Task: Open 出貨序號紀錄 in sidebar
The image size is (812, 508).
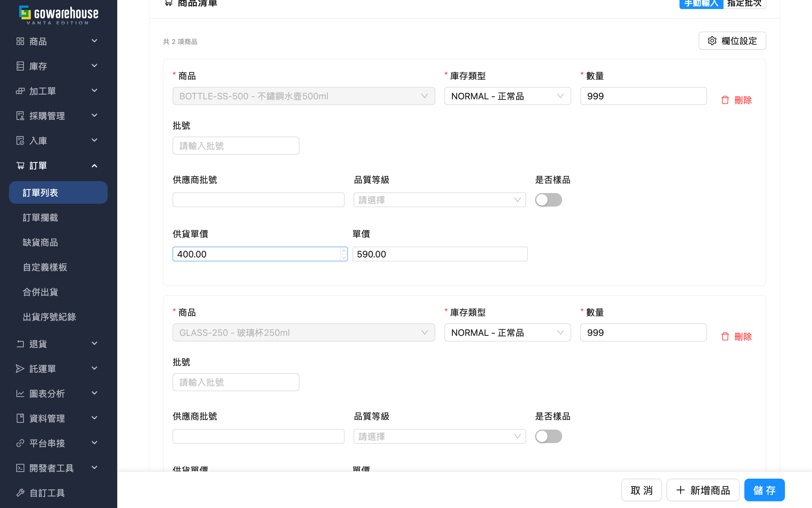Action: (49, 317)
